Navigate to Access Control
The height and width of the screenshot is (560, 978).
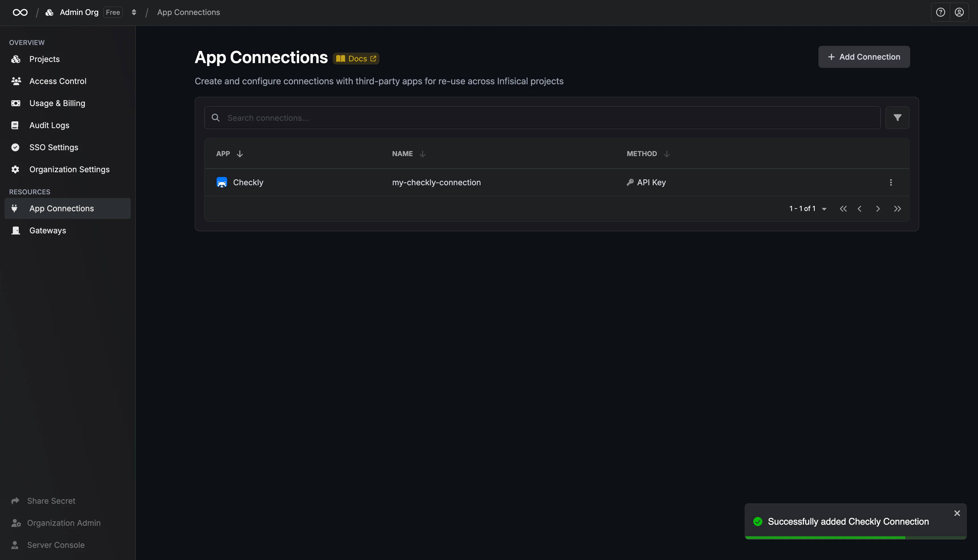pyautogui.click(x=67, y=81)
